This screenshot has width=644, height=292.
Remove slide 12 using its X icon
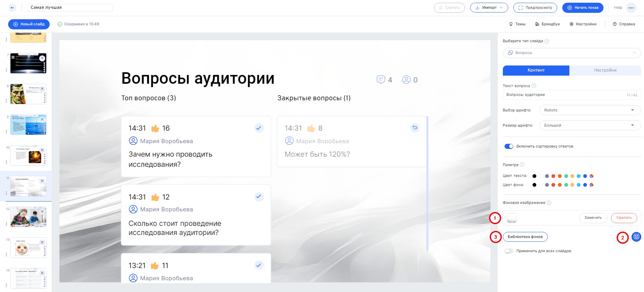42,212
